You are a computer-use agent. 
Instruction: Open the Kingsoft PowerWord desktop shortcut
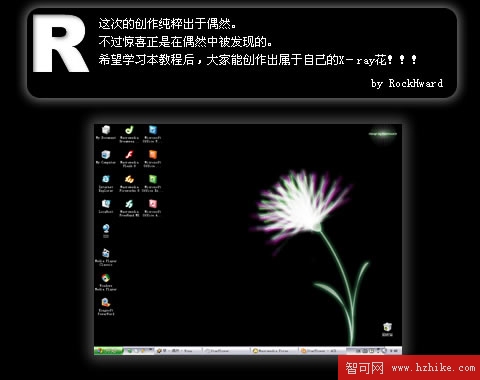click(106, 306)
